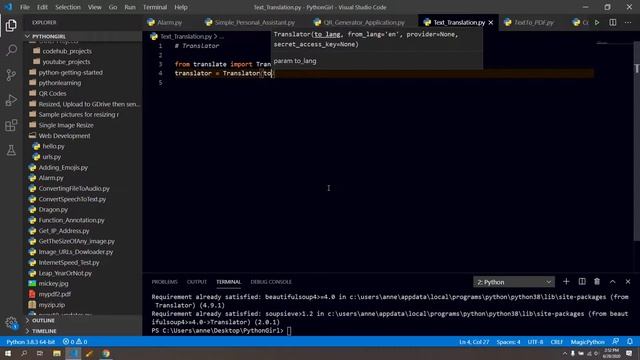This screenshot has height=360, width=640.
Task: Open the Search view in activity bar
Action: pos(11,50)
